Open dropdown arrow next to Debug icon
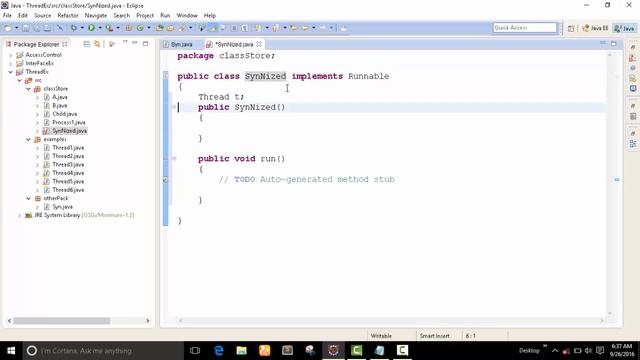 [82, 28]
